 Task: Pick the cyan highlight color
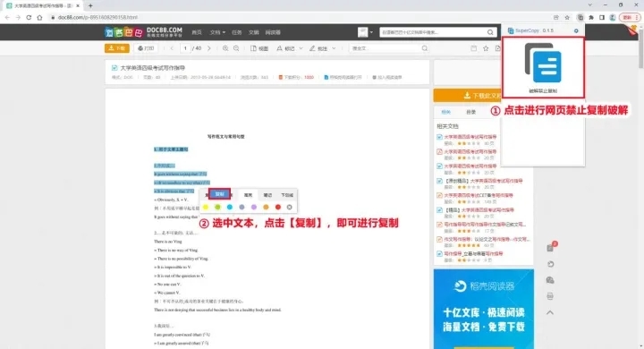[x=230, y=207]
